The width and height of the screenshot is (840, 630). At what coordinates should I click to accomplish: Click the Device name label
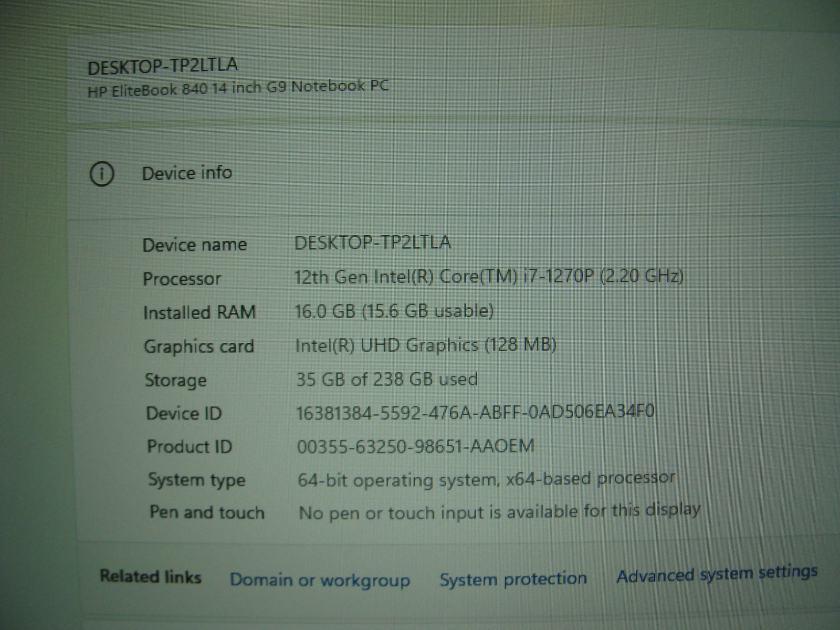195,245
